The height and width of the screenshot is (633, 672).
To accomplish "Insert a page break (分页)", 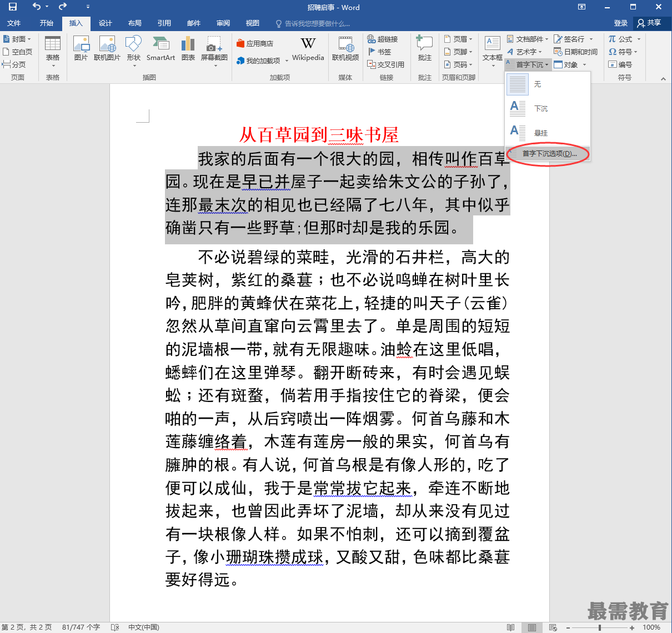I will [x=14, y=64].
